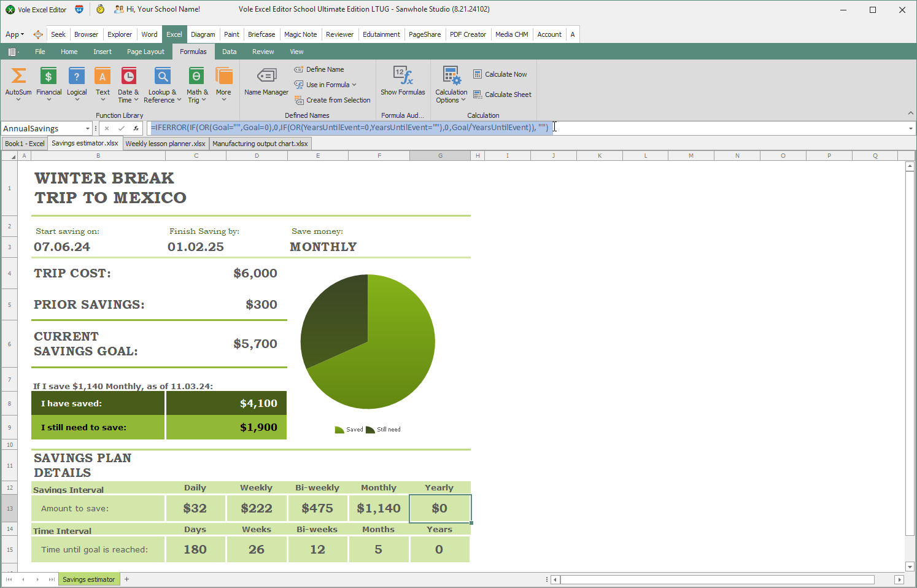
Task: Expand the Math & Trig dropdown
Action: point(204,100)
